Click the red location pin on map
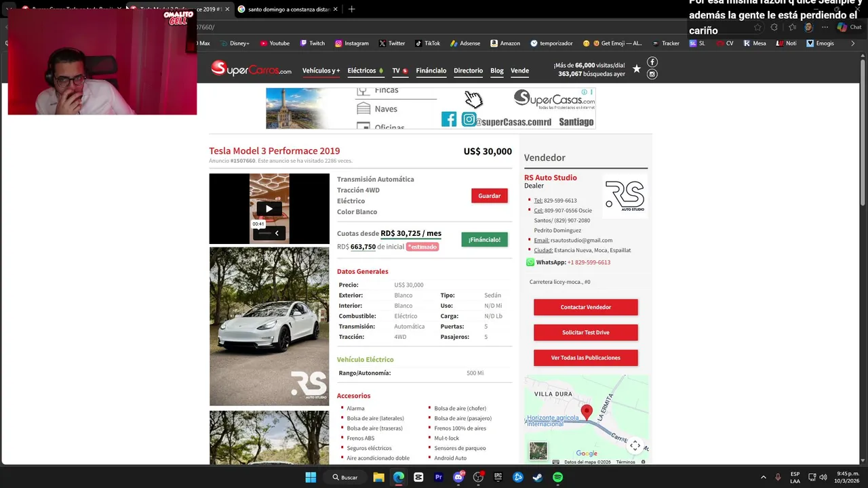The height and width of the screenshot is (488, 868). click(587, 412)
